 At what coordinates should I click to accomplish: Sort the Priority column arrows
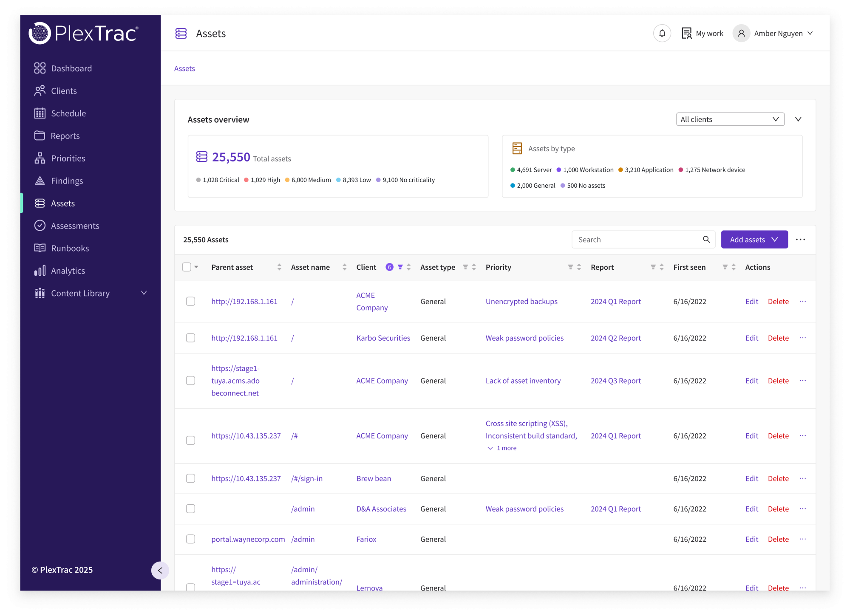[579, 267]
